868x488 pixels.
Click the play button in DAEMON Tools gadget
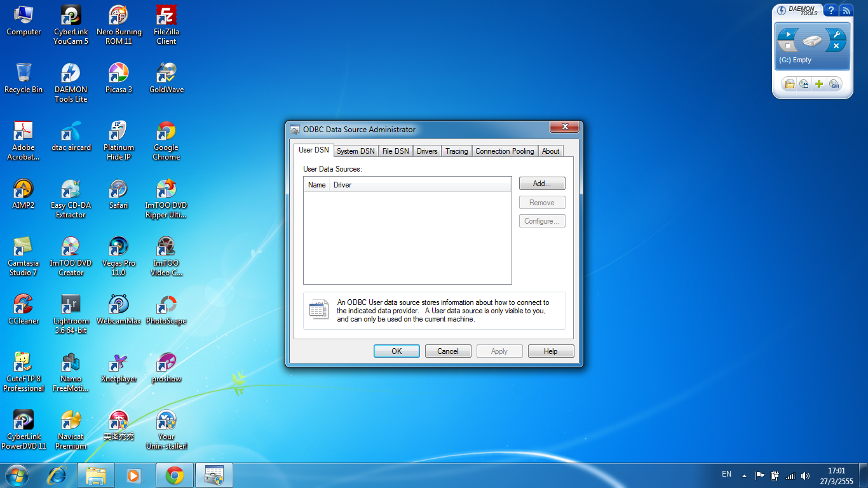788,34
